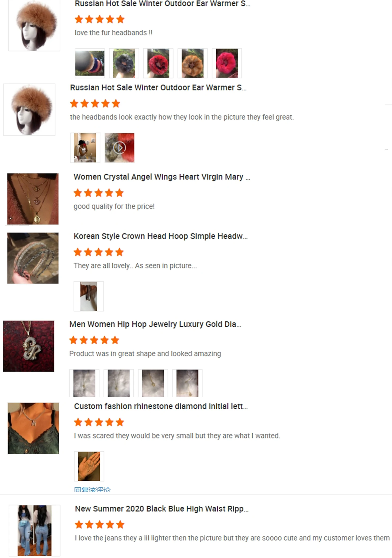Click the five-star rating under the jeans review
This screenshot has height=558, width=392.
(x=100, y=525)
